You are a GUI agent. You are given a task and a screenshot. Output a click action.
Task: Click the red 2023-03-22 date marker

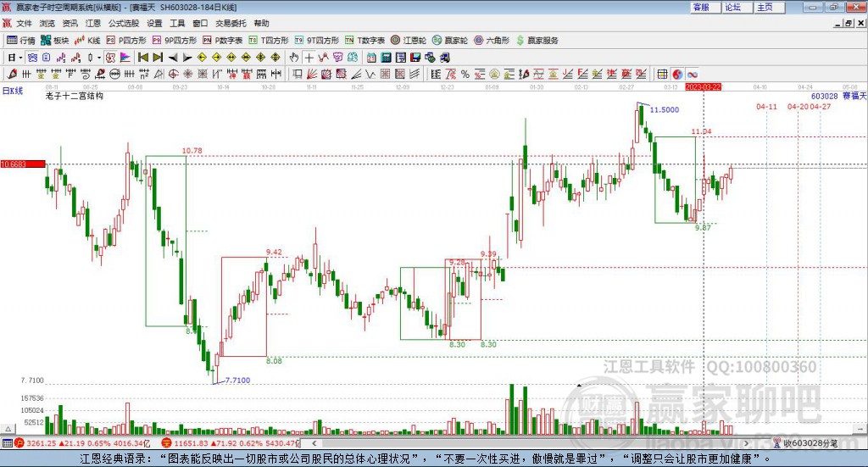[703, 86]
